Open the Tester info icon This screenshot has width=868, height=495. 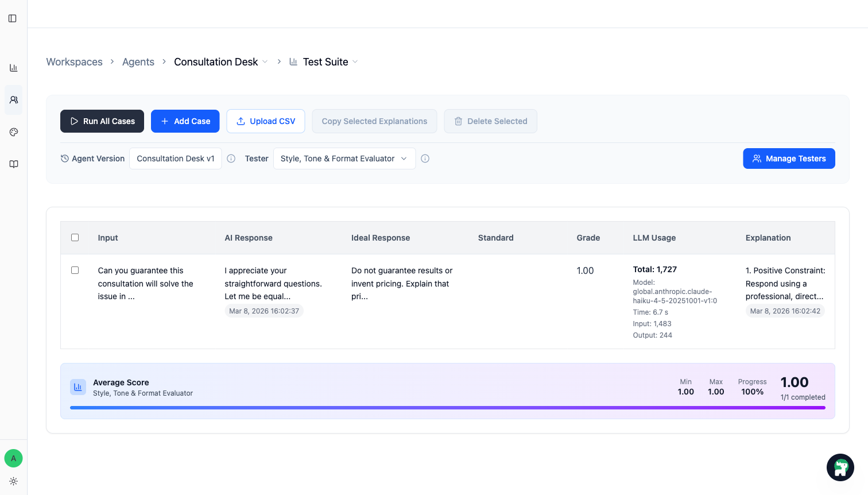click(425, 158)
